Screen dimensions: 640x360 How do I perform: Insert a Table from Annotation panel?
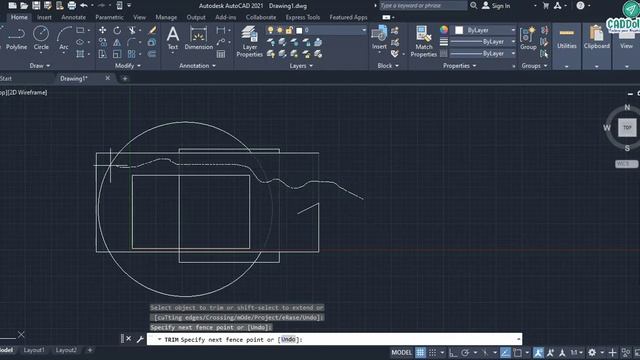coord(221,54)
